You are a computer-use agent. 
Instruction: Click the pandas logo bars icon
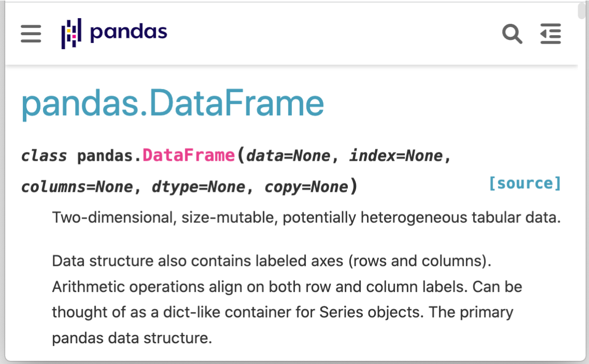[71, 34]
